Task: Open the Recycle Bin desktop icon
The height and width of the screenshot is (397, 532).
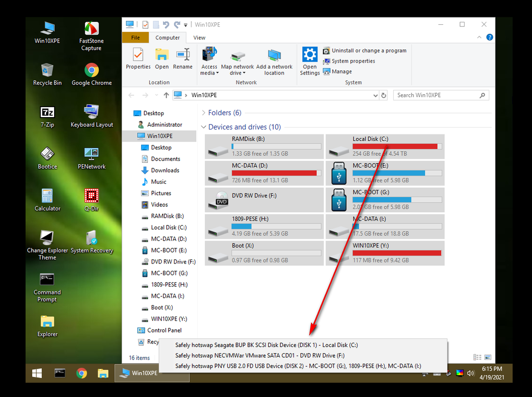Action: pyautogui.click(x=47, y=74)
